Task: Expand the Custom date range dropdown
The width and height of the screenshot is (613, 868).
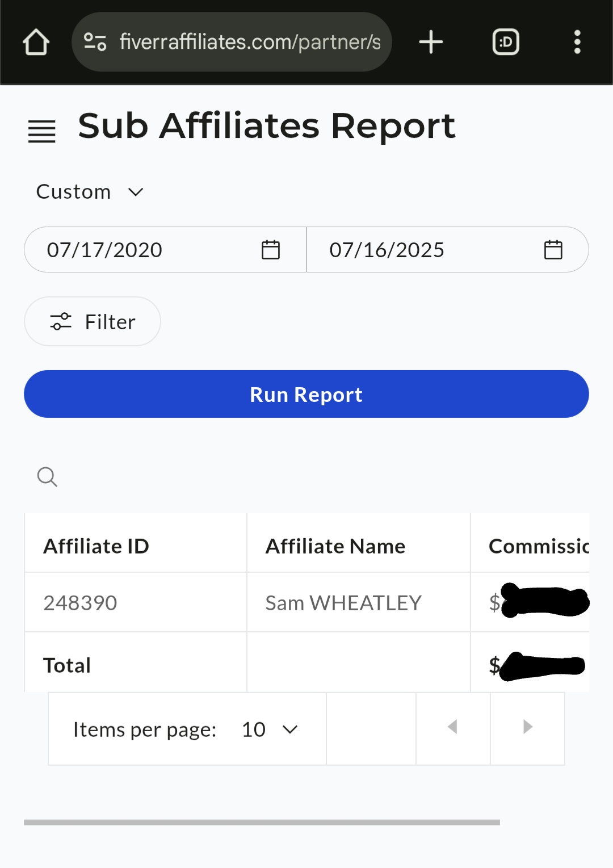Action: click(x=90, y=192)
